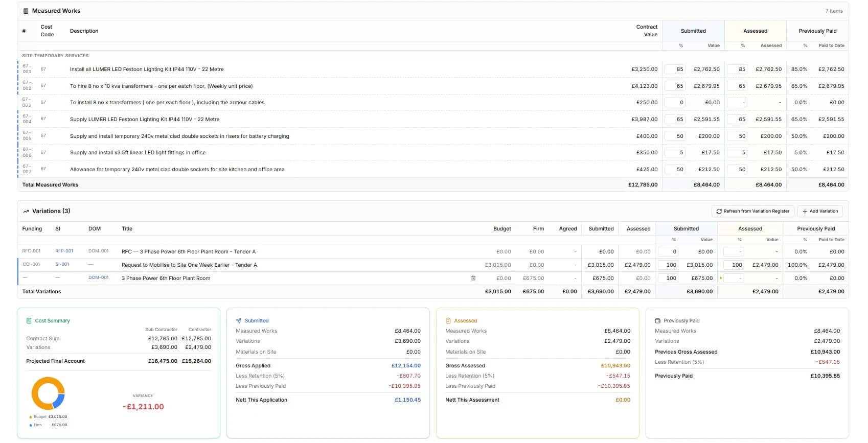868x443 pixels.
Task: Edit assessed % for site kitchen sockets allowance row
Action: [x=737, y=169]
